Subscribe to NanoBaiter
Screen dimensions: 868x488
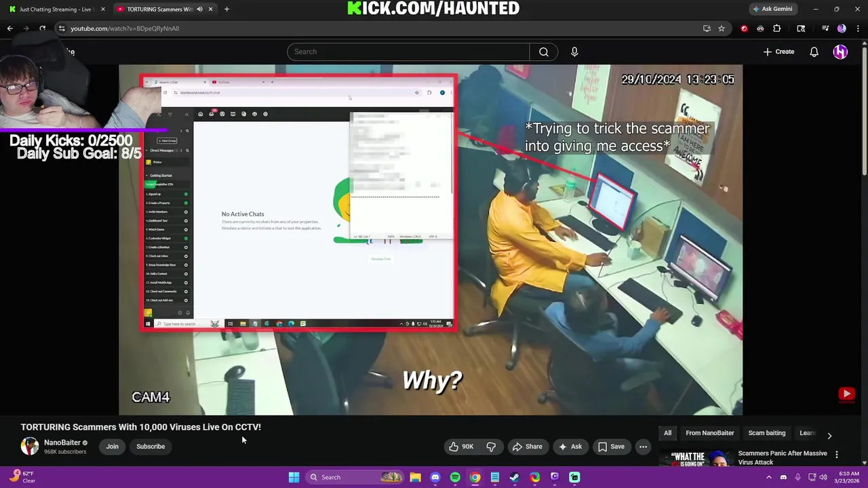tap(151, 447)
